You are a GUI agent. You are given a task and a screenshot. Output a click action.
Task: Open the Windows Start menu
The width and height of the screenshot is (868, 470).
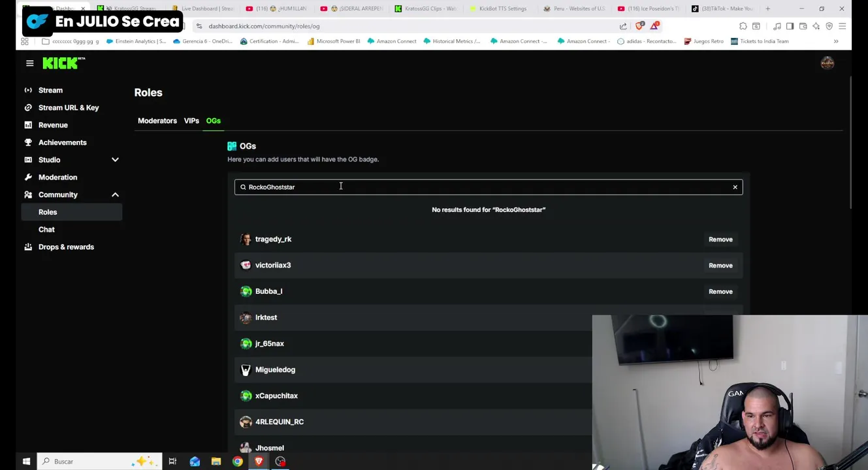(x=26, y=462)
